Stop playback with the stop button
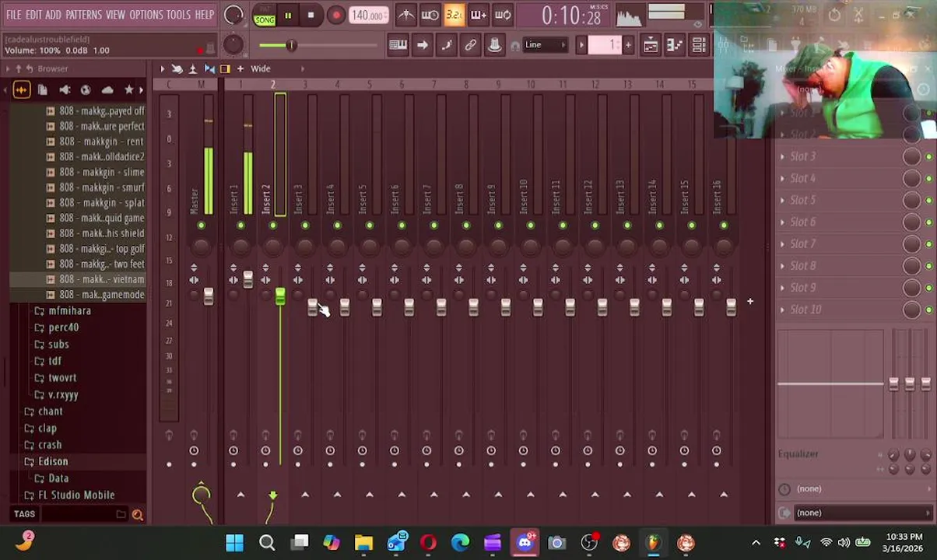Image resolution: width=937 pixels, height=560 pixels. [311, 15]
